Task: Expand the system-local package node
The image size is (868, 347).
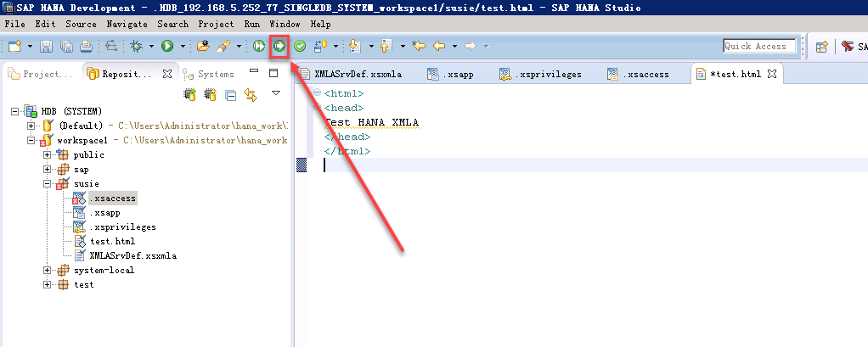Action: pyautogui.click(x=47, y=270)
